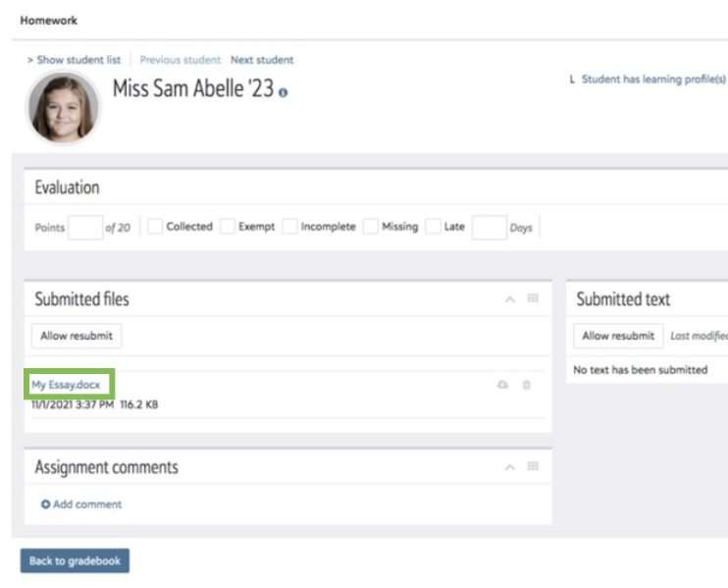The height and width of the screenshot is (588, 728).
Task: Mark the assignment as Exempt
Action: [x=228, y=227]
